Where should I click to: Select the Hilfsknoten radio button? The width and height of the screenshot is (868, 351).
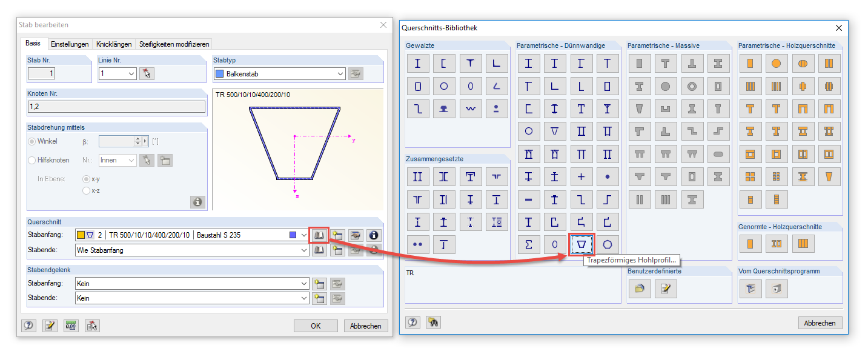[31, 161]
